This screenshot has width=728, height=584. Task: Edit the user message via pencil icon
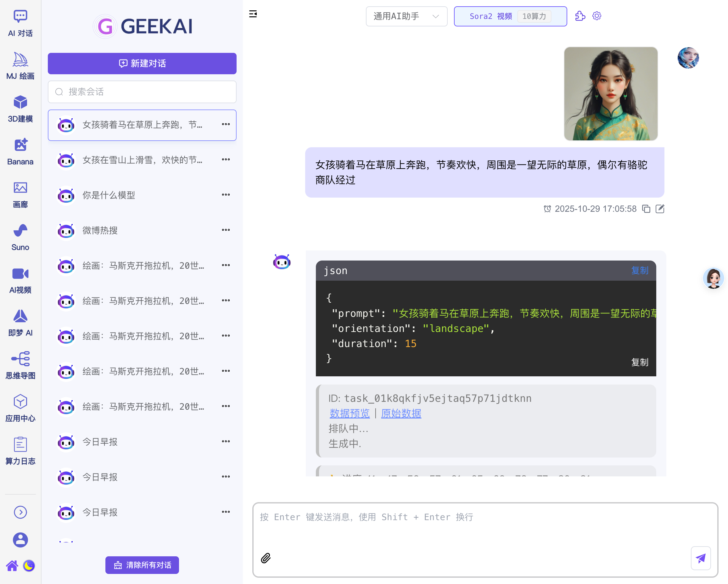(660, 209)
